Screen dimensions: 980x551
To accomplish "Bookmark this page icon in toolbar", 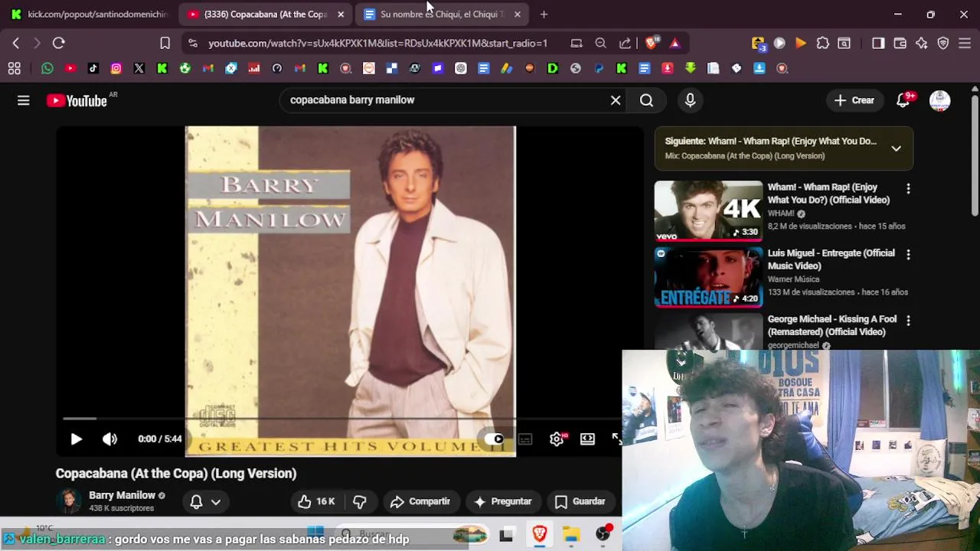I will click(x=165, y=43).
